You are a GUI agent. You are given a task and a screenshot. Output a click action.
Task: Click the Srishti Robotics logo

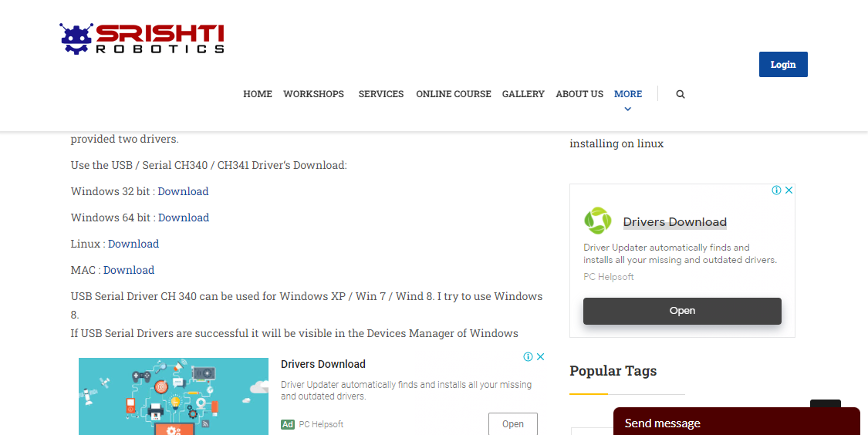coord(142,39)
